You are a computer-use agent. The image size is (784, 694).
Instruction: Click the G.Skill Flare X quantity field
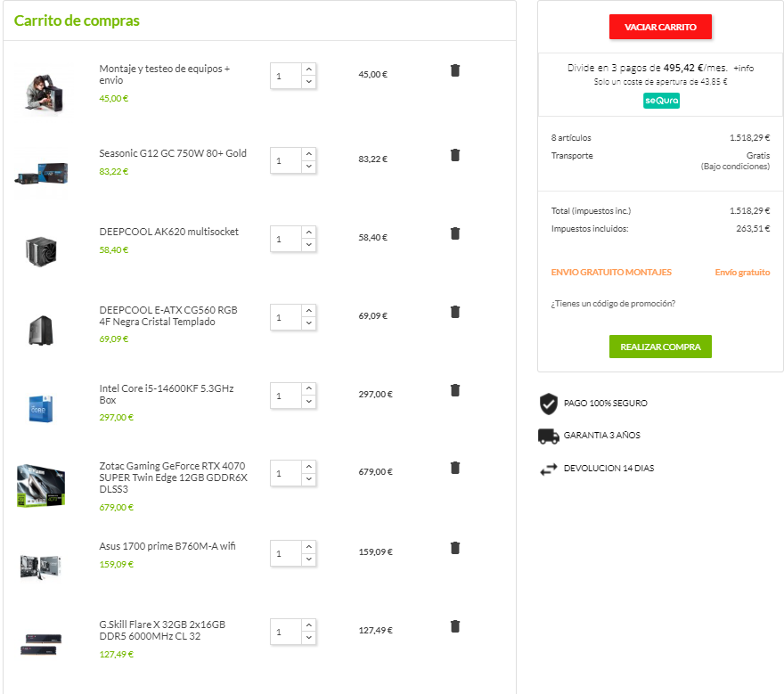(x=286, y=632)
